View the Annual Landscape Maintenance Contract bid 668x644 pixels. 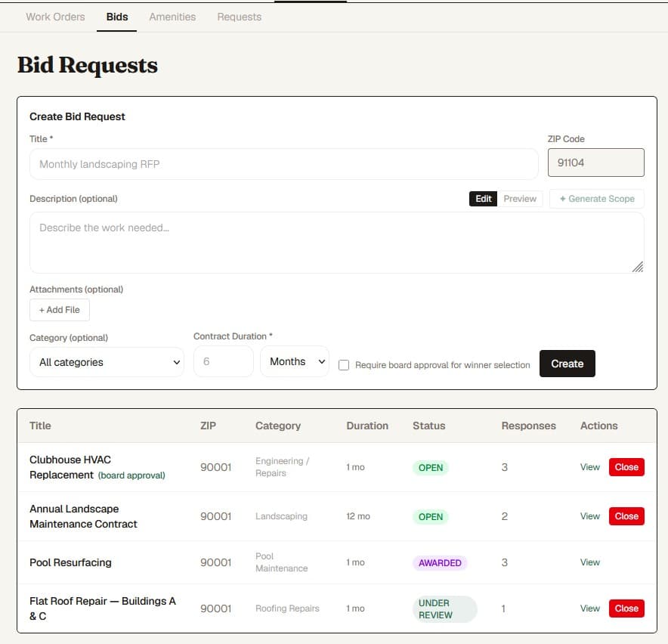(x=589, y=516)
